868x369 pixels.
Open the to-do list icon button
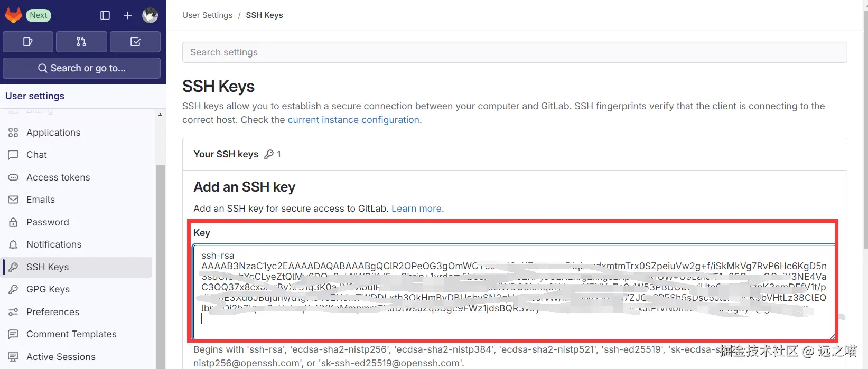point(135,42)
